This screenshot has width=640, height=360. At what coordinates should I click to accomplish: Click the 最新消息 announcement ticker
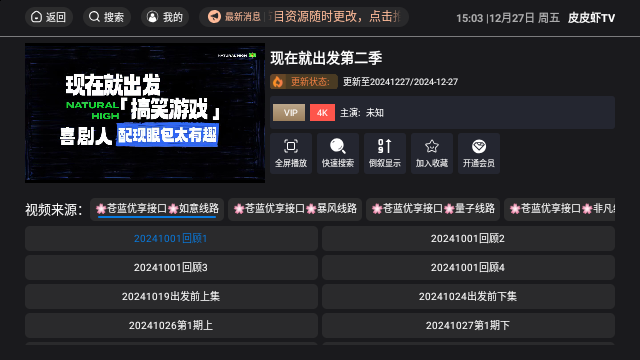[x=304, y=17]
